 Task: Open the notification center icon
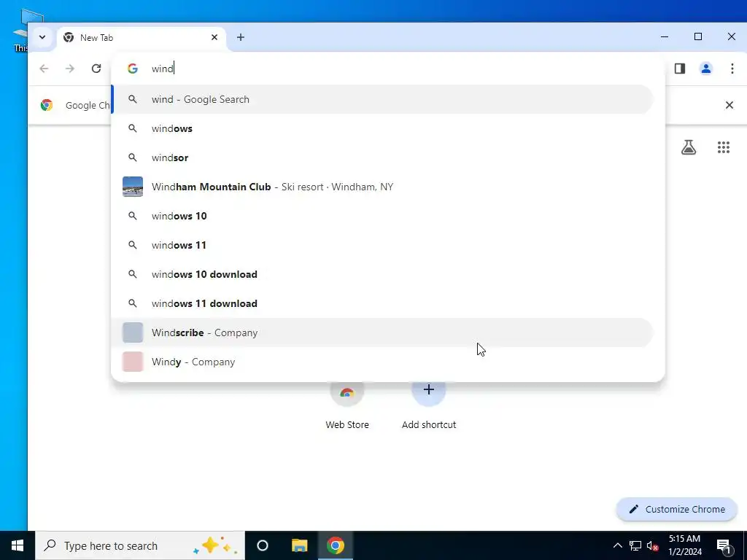click(x=724, y=545)
